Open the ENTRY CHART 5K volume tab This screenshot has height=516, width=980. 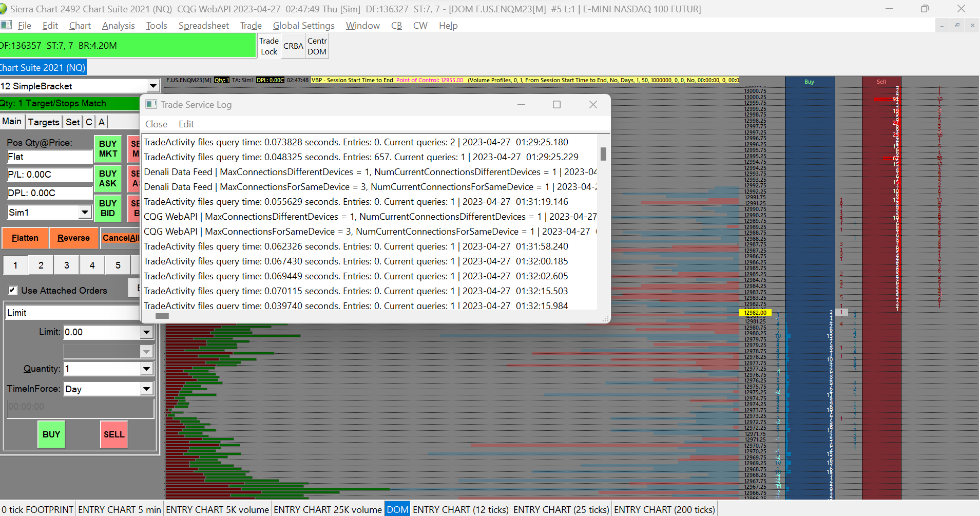point(217,509)
